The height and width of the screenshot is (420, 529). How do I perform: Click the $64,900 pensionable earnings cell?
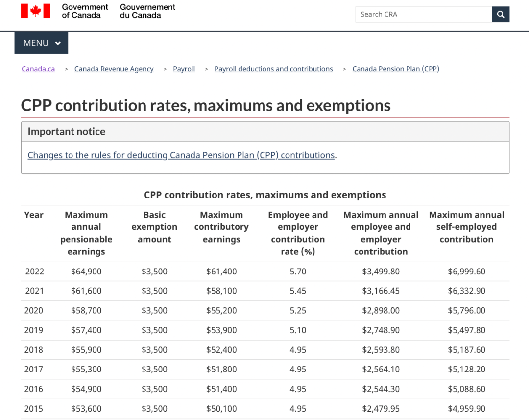coord(86,272)
